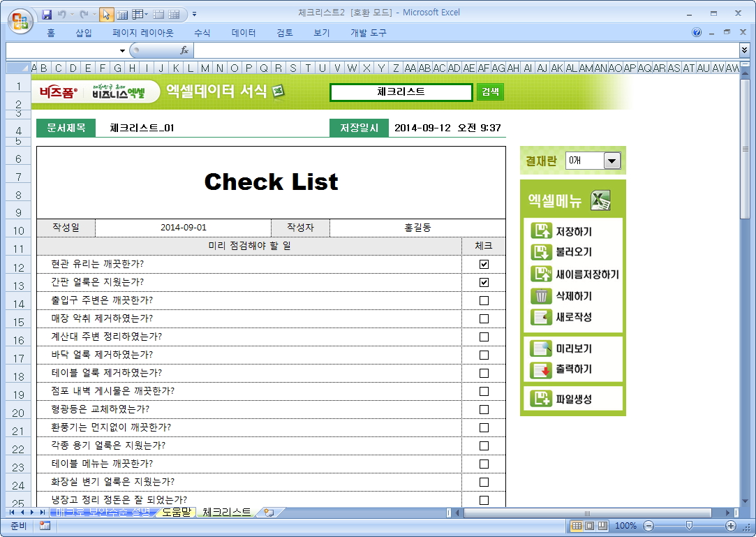Viewport: 756px width, 537px height.
Task: Open Customize Quick Access Toolbar arrow
Action: click(x=194, y=15)
